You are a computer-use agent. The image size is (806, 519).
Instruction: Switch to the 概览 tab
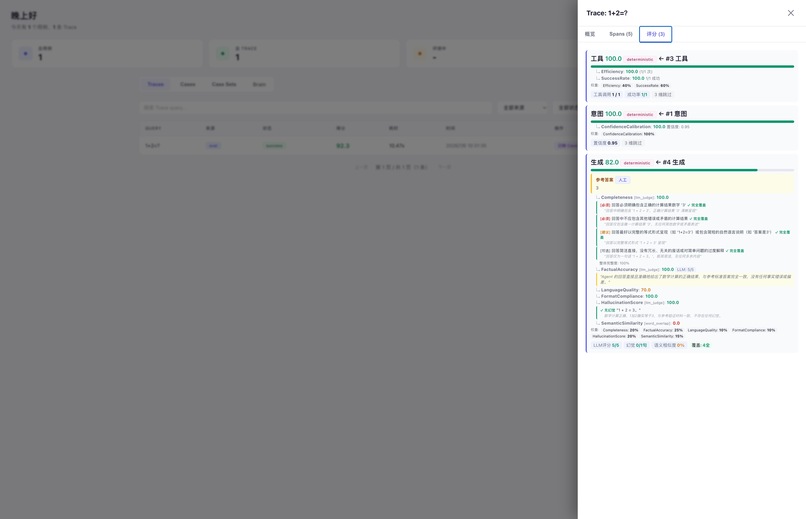coord(590,34)
